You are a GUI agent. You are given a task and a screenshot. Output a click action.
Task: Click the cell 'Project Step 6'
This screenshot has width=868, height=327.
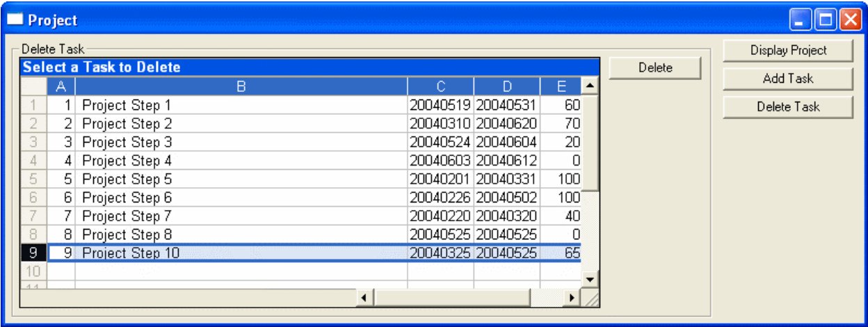point(241,198)
